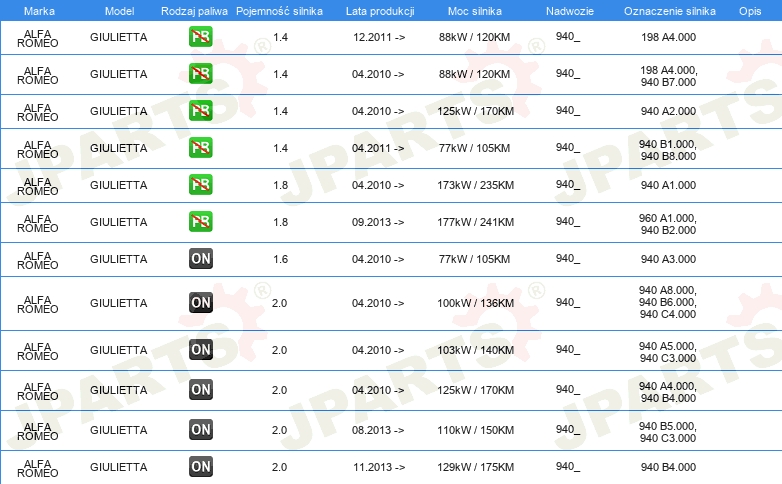
Task: Click the ON diesel icon in the 1.6 row
Action: 200,258
